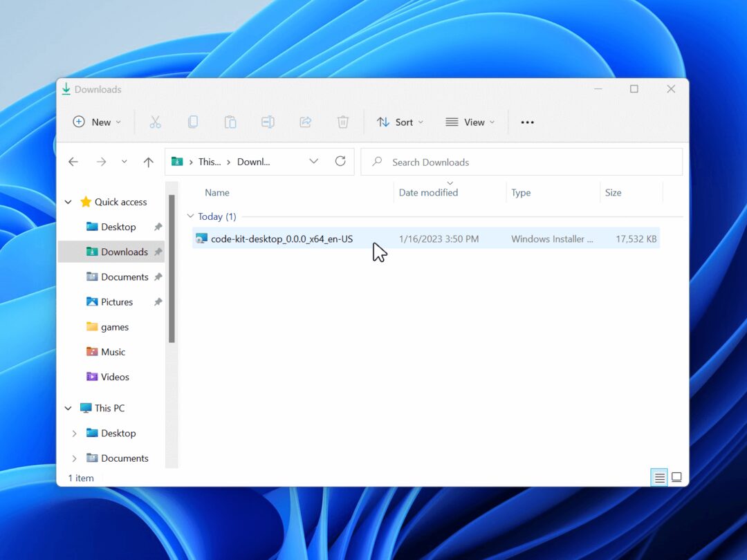Switch to details view layout
Image resolution: width=747 pixels, height=560 pixels.
click(x=658, y=477)
